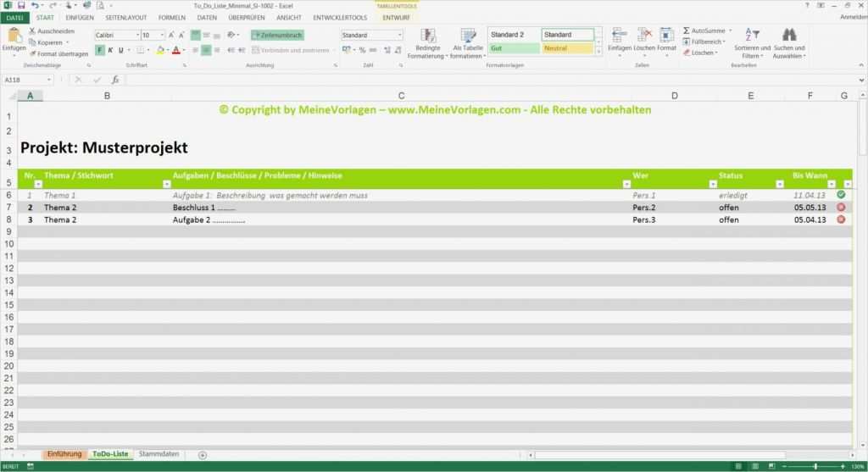Open the Standard number format dropdown
Screen dimensions: 868x472
click(399, 35)
